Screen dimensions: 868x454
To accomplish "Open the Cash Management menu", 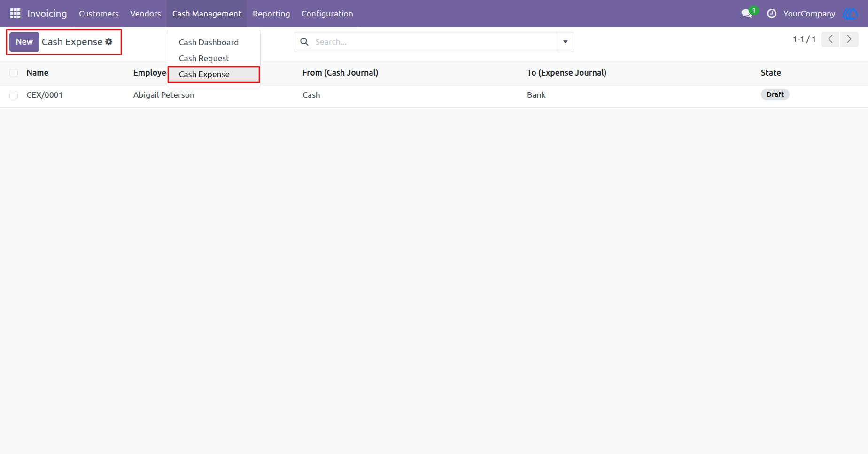I will point(207,14).
